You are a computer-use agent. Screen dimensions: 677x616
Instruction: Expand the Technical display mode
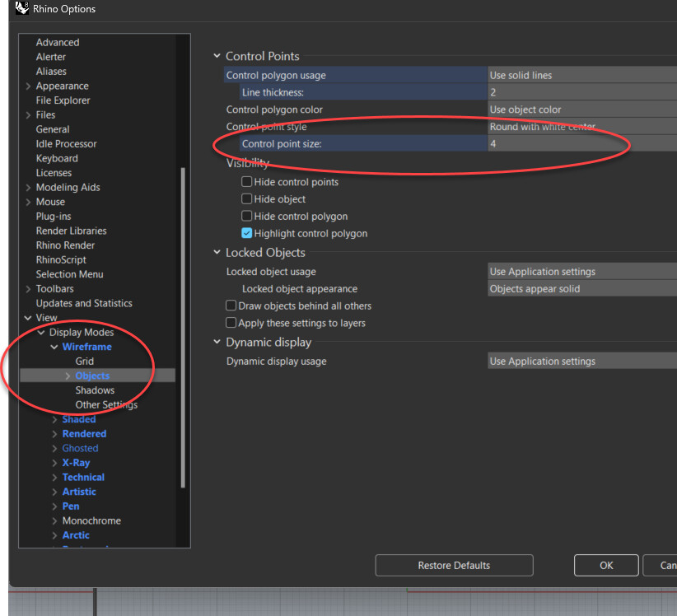55,478
